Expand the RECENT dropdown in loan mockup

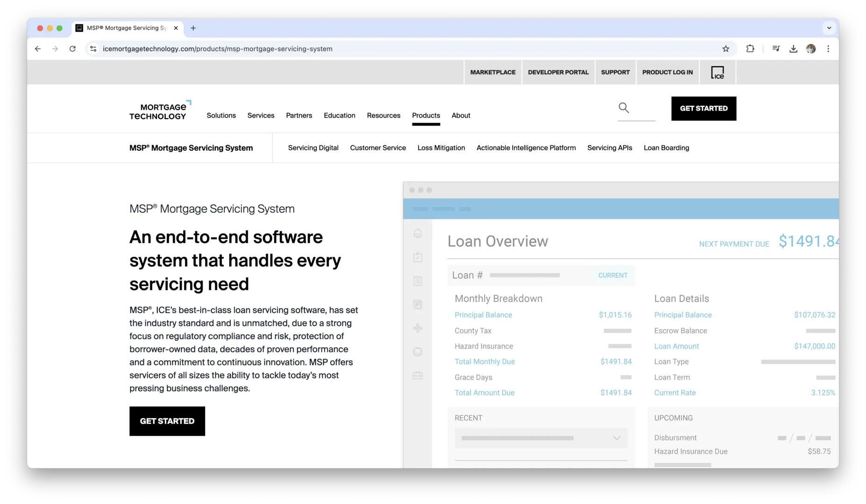pos(541,438)
